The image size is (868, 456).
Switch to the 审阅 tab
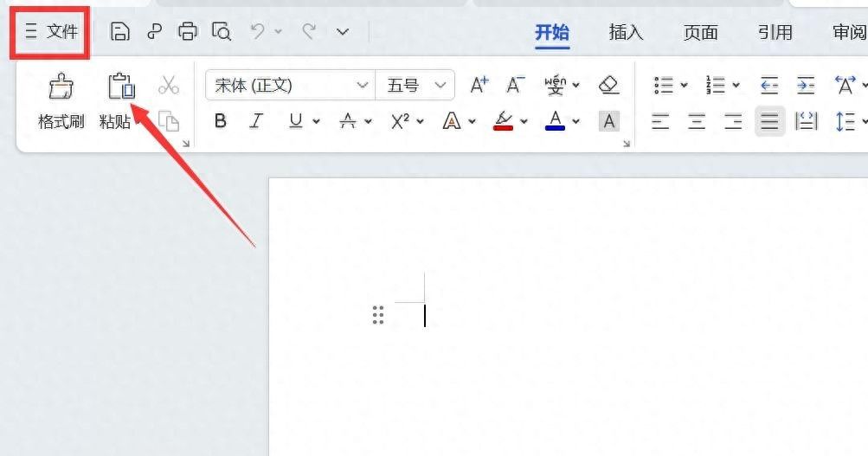(850, 32)
